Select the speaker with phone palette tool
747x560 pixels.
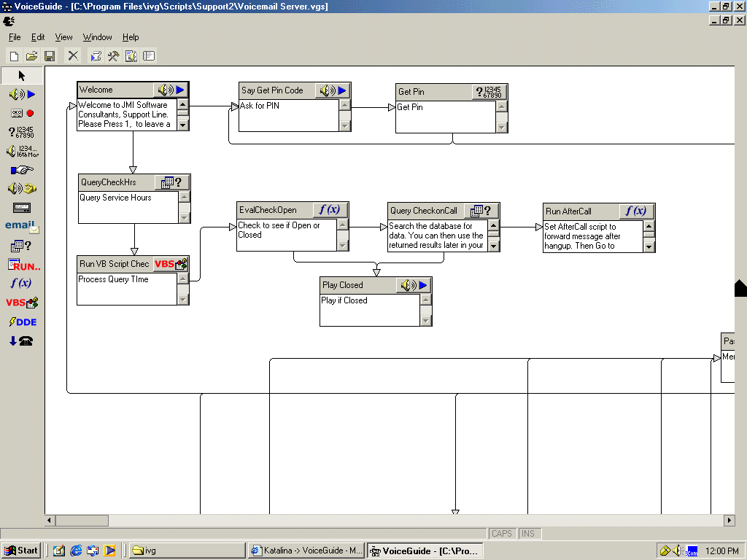coord(22,189)
